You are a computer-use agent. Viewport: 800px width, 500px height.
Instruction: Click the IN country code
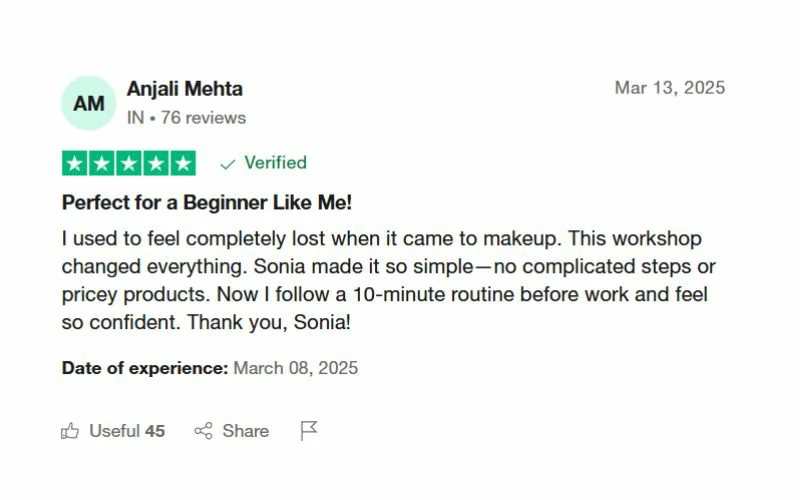[135, 118]
